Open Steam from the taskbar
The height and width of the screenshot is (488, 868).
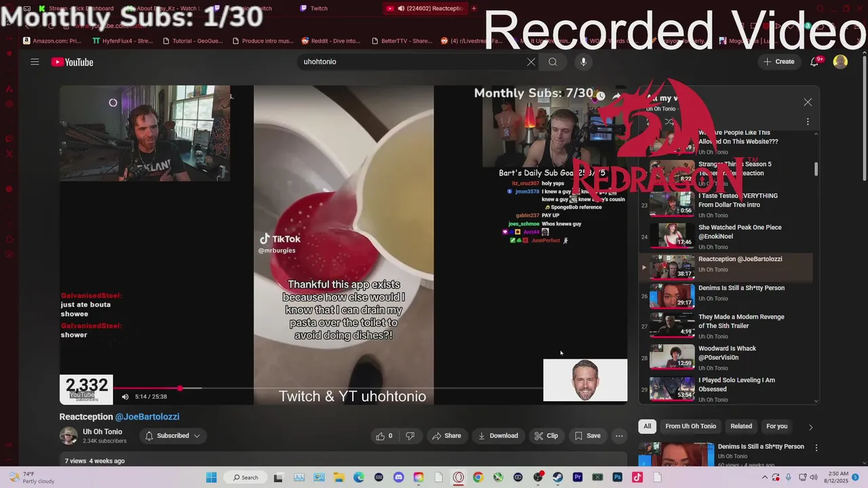(x=557, y=477)
